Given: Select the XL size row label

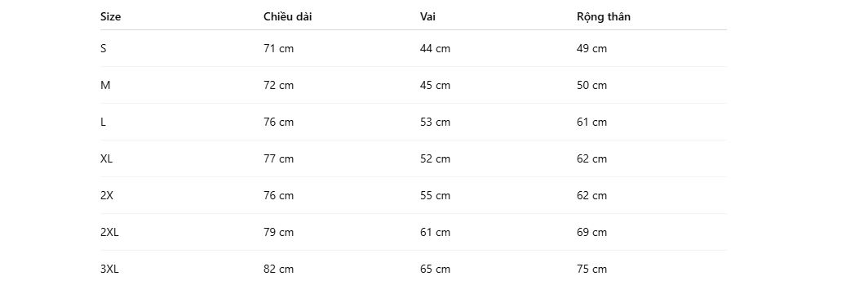Looking at the screenshot, I should click(x=106, y=158).
